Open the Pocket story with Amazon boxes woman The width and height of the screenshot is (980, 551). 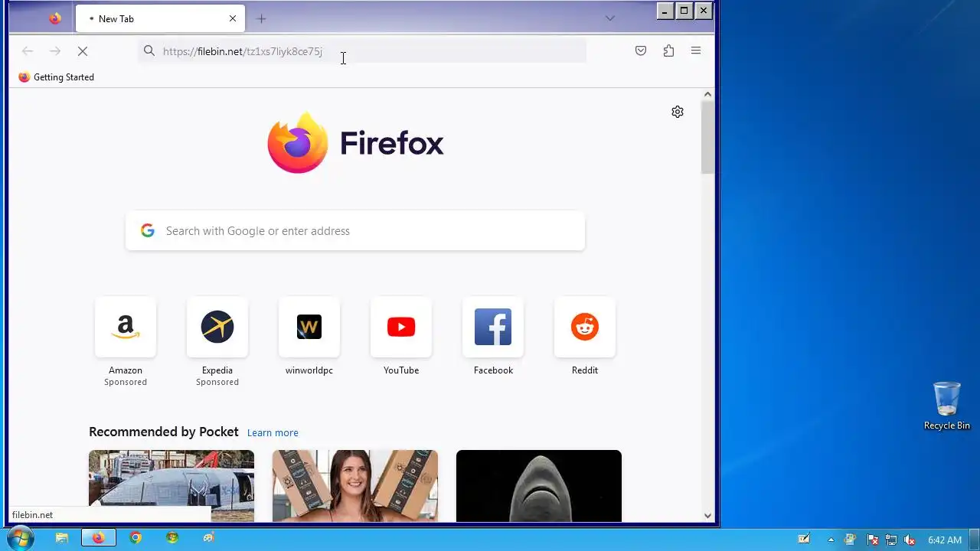355,486
